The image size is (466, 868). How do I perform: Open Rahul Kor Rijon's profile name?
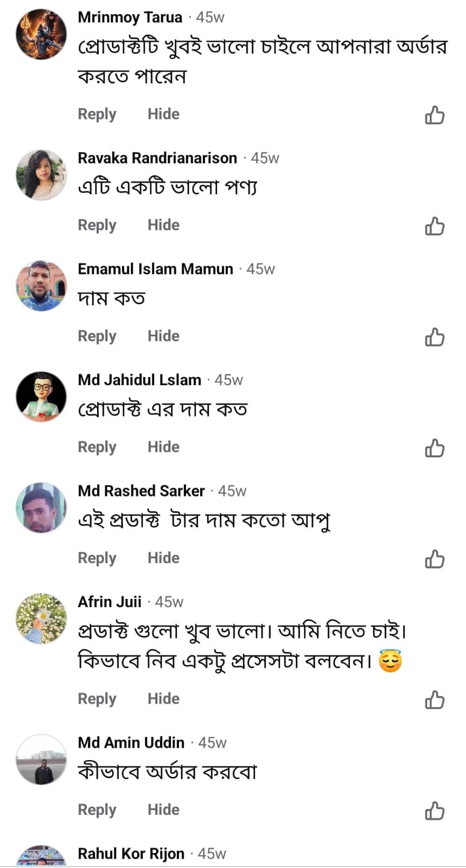pyautogui.click(x=131, y=854)
